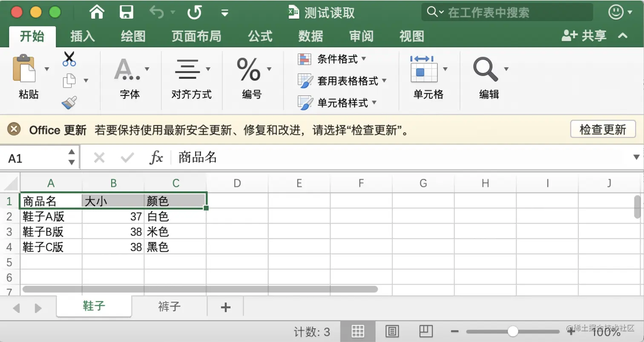
Task: Click the 检查更新 button
Action: point(603,129)
